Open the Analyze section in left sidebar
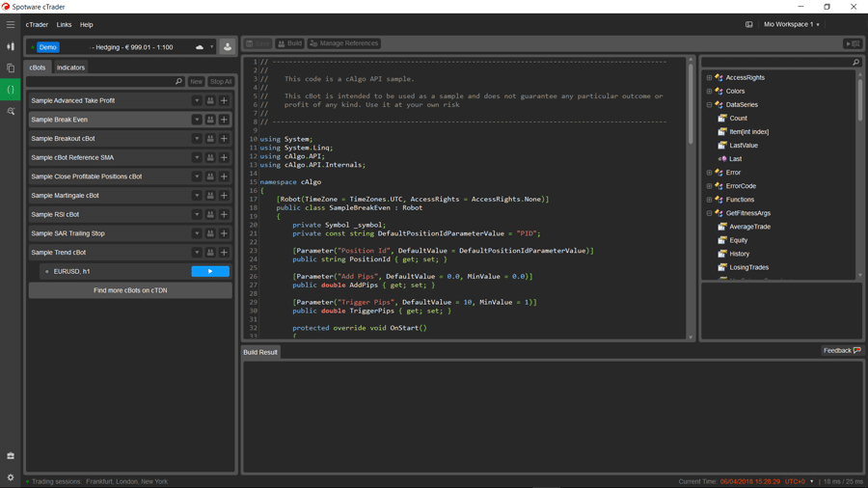The width and height of the screenshot is (868, 488). tap(11, 111)
